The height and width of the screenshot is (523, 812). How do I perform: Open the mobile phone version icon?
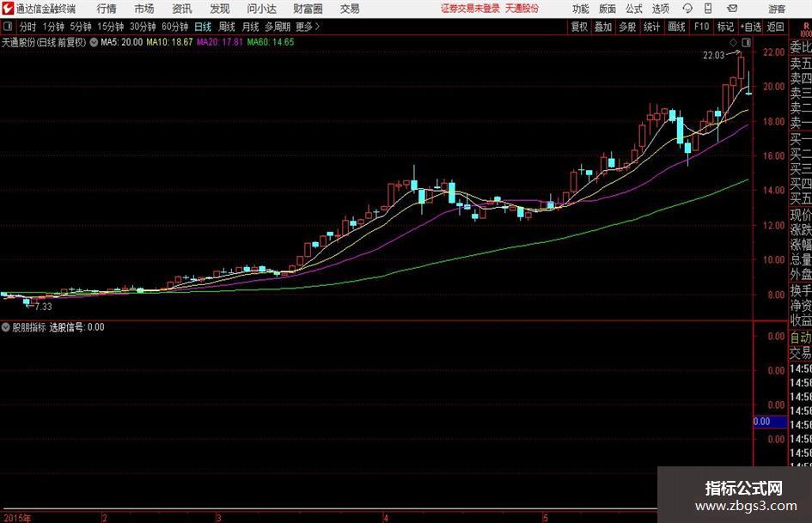(x=708, y=9)
